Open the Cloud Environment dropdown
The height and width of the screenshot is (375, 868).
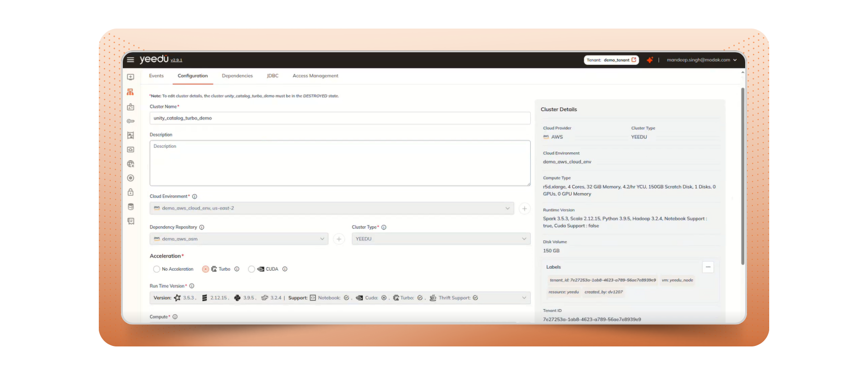pyautogui.click(x=332, y=208)
